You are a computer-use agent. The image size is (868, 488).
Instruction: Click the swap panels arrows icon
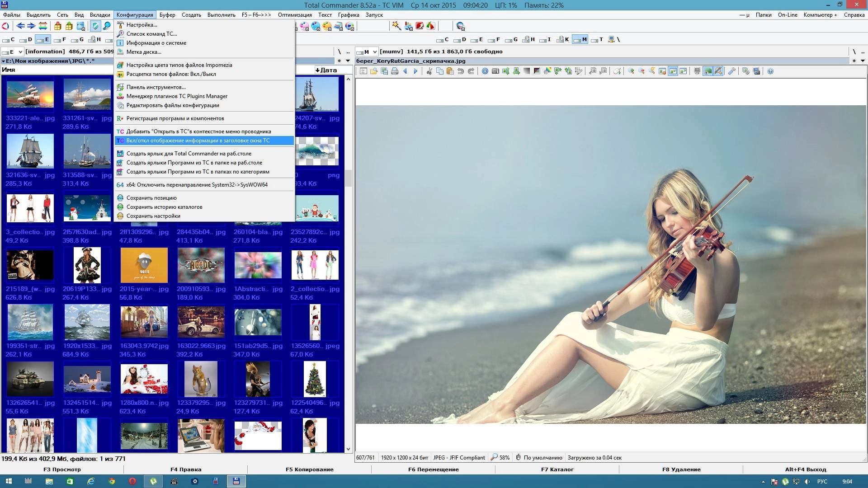tap(42, 26)
